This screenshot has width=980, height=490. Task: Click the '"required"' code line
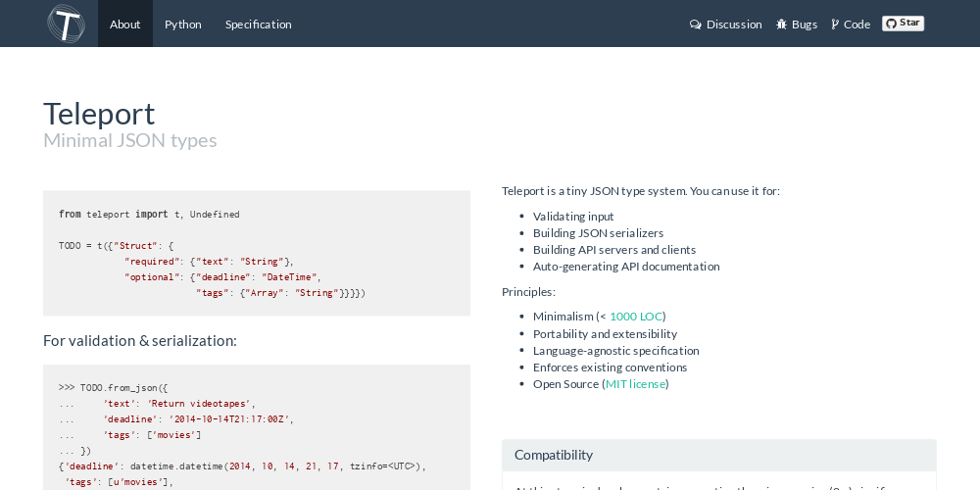(209, 262)
